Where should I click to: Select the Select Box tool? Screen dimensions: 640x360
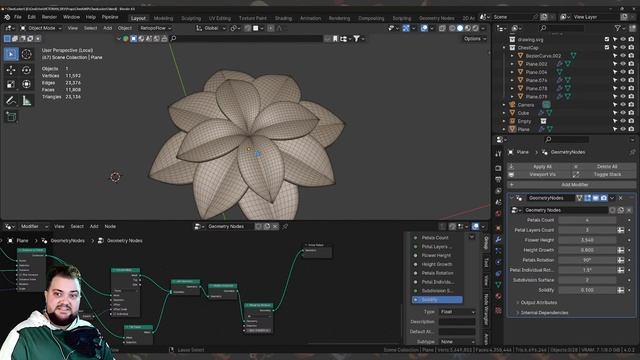click(11, 54)
